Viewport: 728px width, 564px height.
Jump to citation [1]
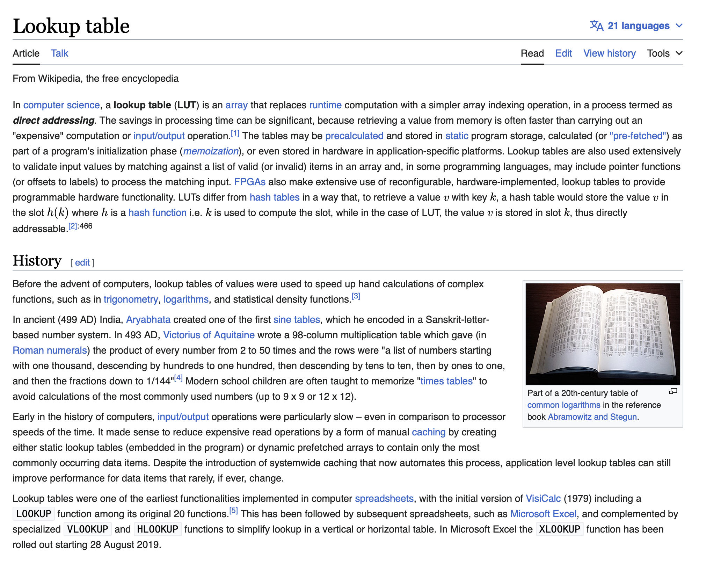235,133
